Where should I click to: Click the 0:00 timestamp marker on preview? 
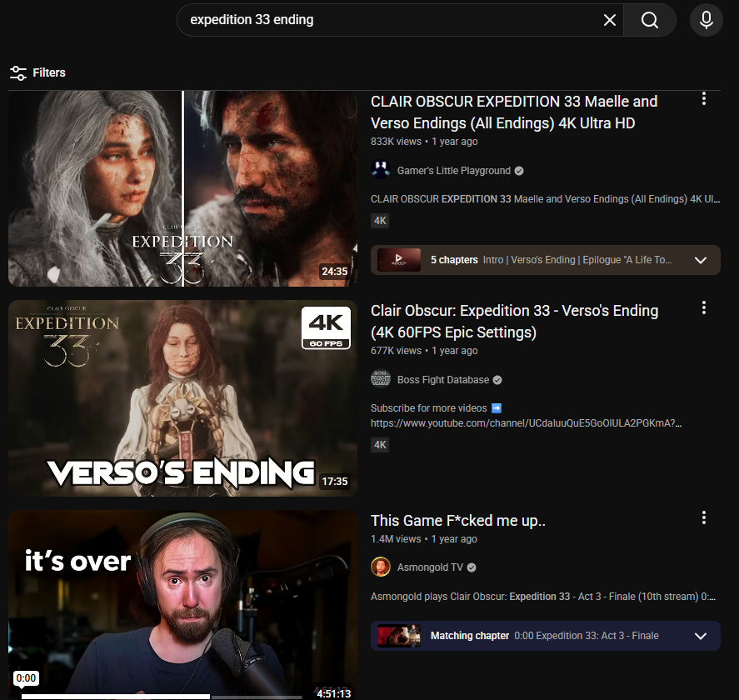point(26,678)
